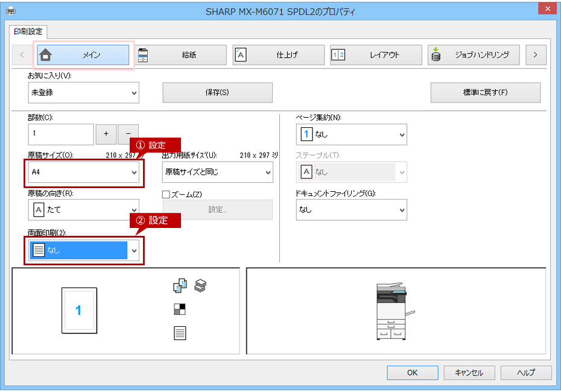Click the 部数 copies input field
The image size is (561, 392).
point(61,134)
